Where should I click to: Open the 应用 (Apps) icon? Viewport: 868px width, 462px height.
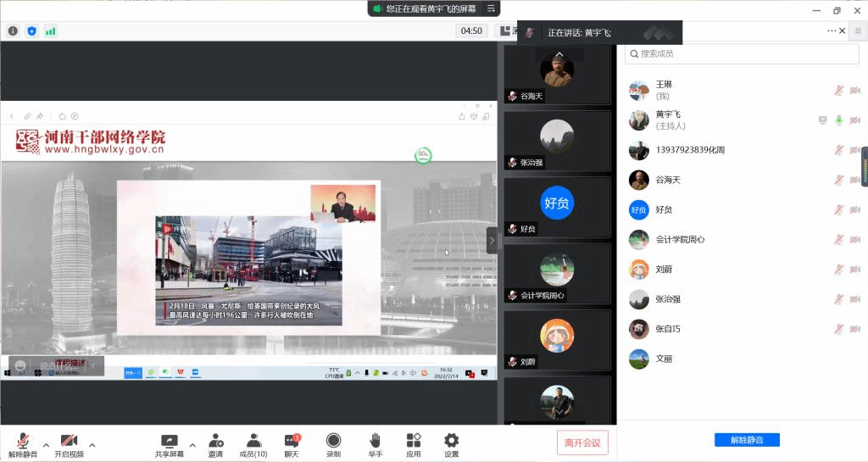[414, 441]
